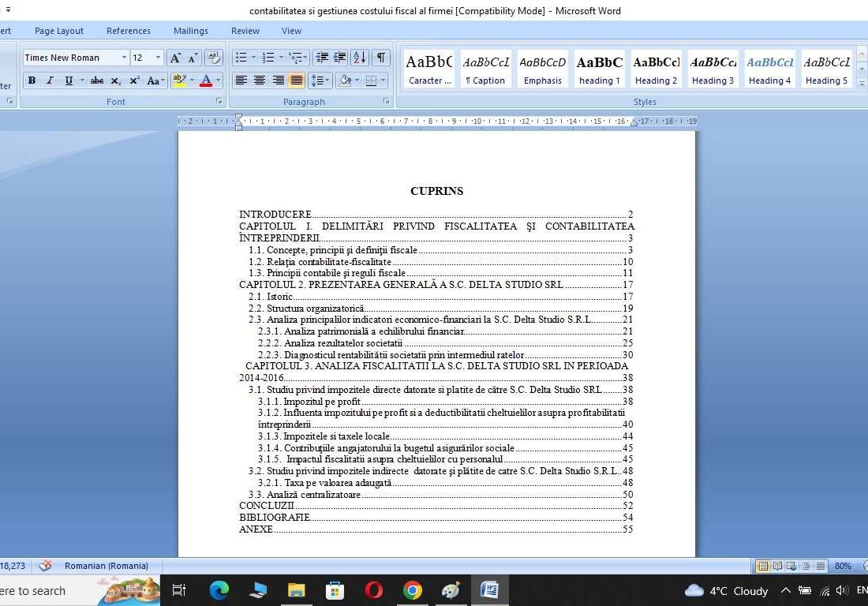868x606 pixels.
Task: Select the subscript icon
Action: point(116,80)
